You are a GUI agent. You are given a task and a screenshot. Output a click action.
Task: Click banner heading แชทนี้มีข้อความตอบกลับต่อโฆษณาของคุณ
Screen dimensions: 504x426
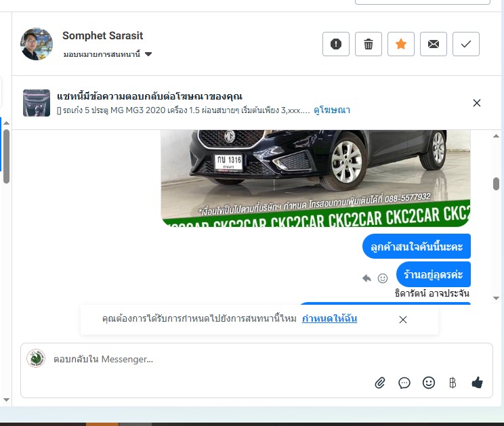(x=150, y=96)
